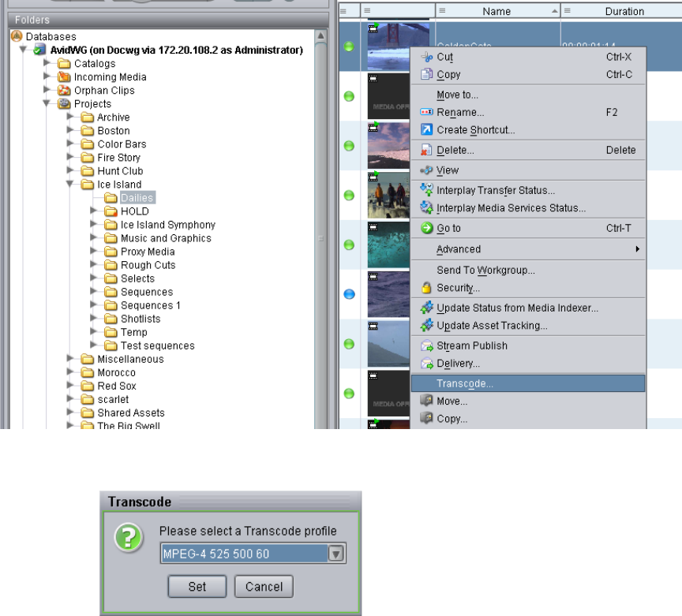Image resolution: width=682 pixels, height=616 pixels.
Task: Select Stream Publish from the menu
Action: [x=527, y=345]
